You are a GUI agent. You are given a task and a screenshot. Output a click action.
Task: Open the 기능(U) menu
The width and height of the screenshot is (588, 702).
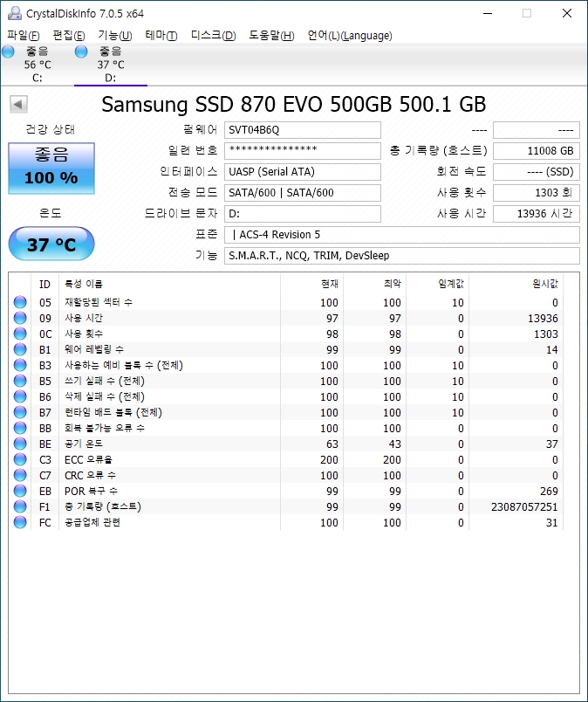[115, 36]
